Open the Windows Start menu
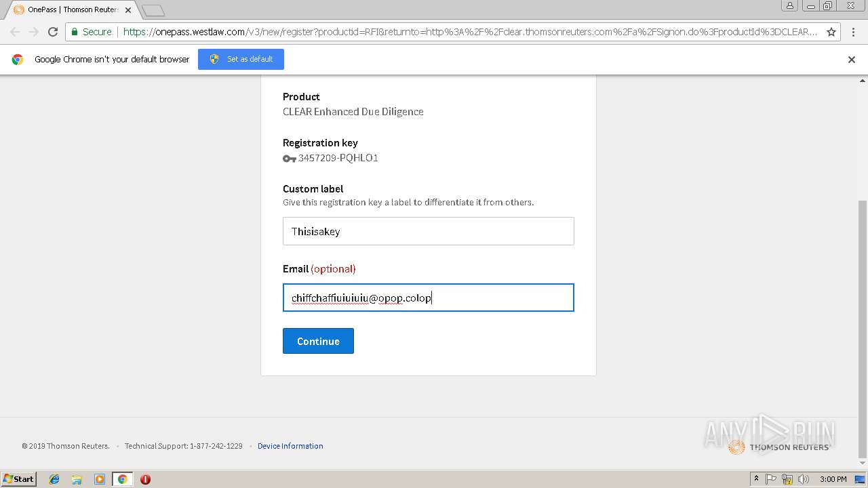The height and width of the screenshot is (488, 868). [x=19, y=479]
